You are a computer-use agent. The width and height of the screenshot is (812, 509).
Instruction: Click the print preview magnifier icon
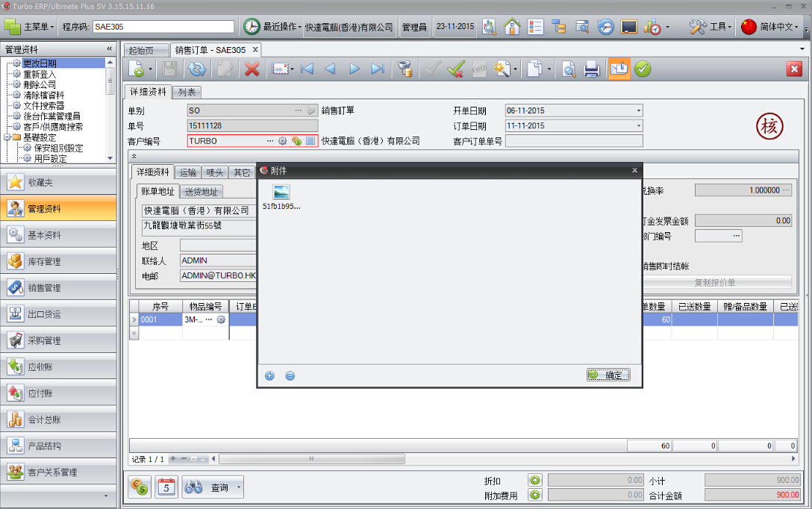coord(569,69)
